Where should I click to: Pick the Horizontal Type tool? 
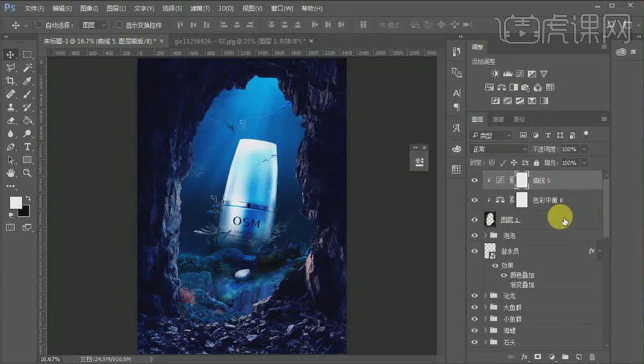click(x=27, y=147)
